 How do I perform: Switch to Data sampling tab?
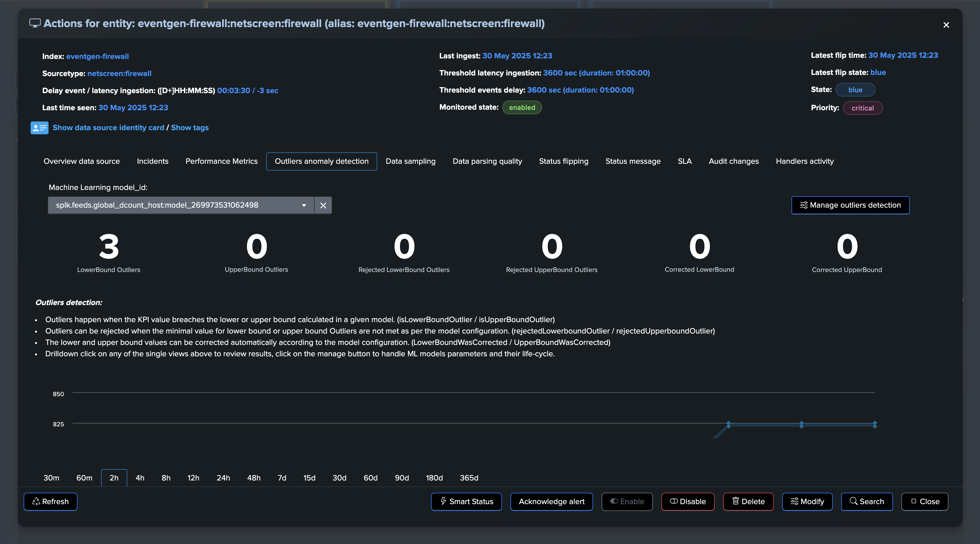tap(411, 161)
